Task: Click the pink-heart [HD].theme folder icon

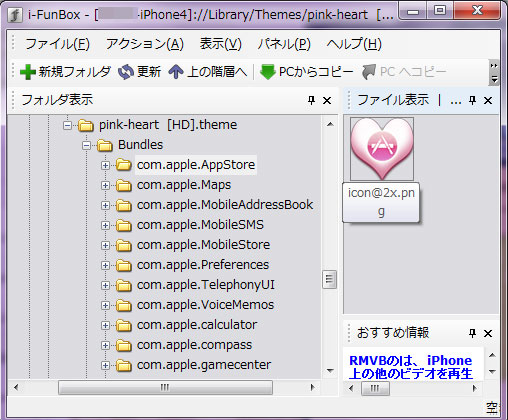Action: [x=86, y=125]
